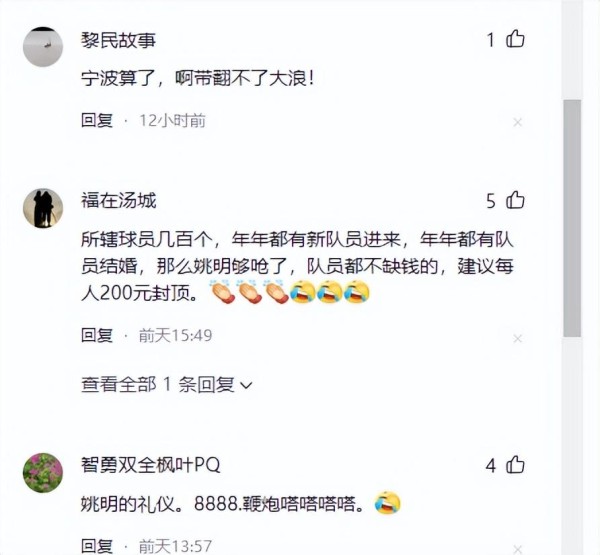Click the chevron next to 条回复
The width and height of the screenshot is (600, 555).
click(x=246, y=385)
